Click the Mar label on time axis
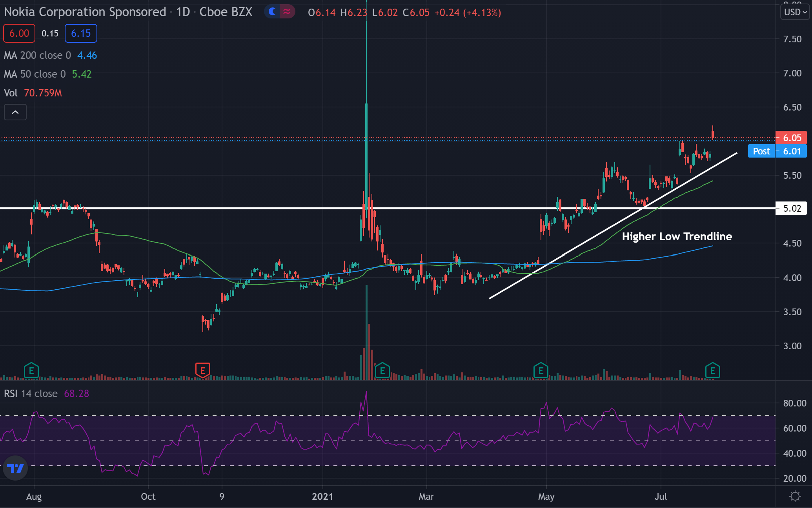This screenshot has width=812, height=508. point(426,497)
